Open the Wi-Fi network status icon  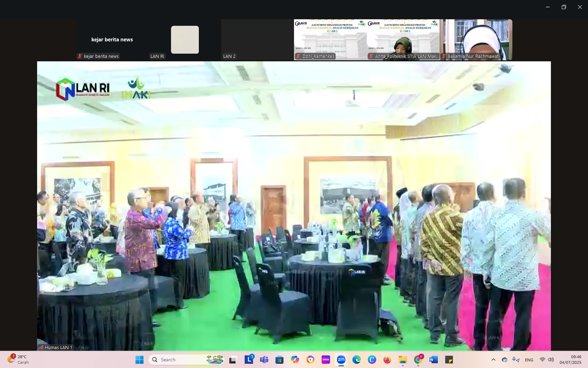(542, 360)
